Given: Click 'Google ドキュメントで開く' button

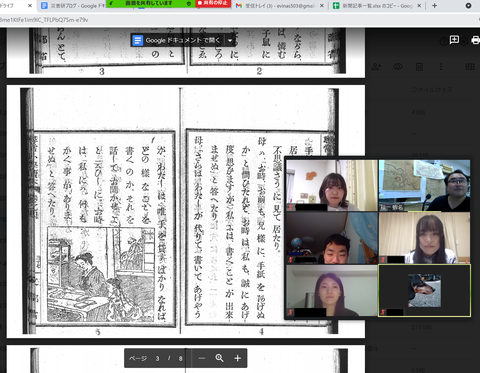Looking at the screenshot, I should 178,40.
